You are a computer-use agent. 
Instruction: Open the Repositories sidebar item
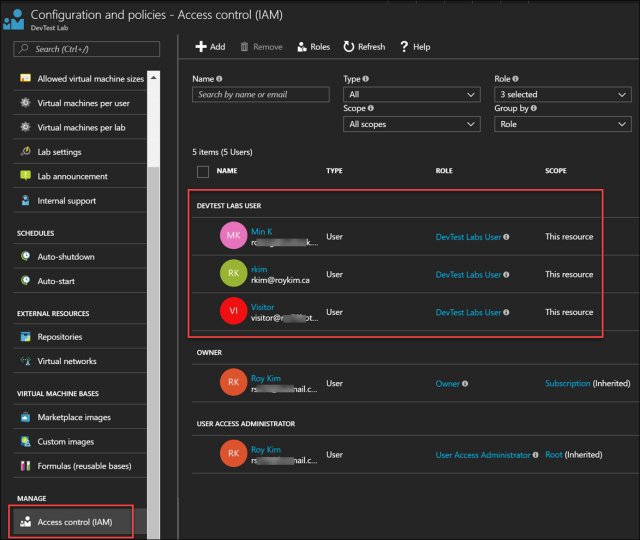point(59,337)
